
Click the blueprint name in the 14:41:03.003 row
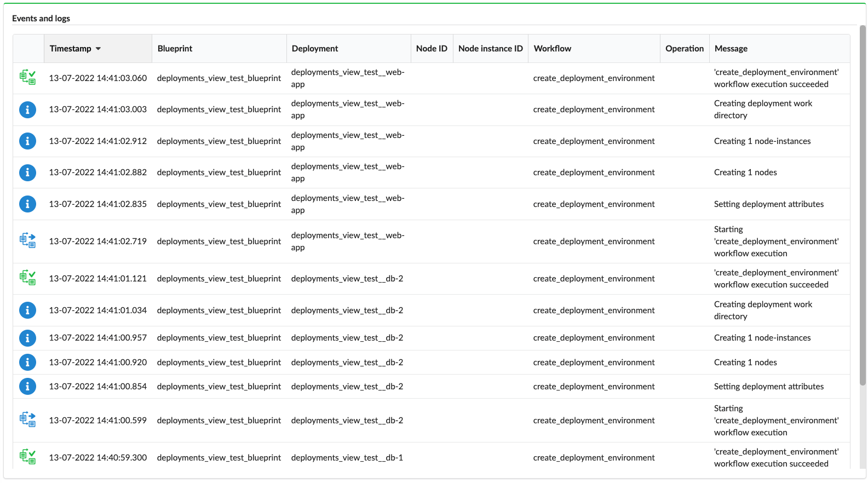click(x=219, y=109)
